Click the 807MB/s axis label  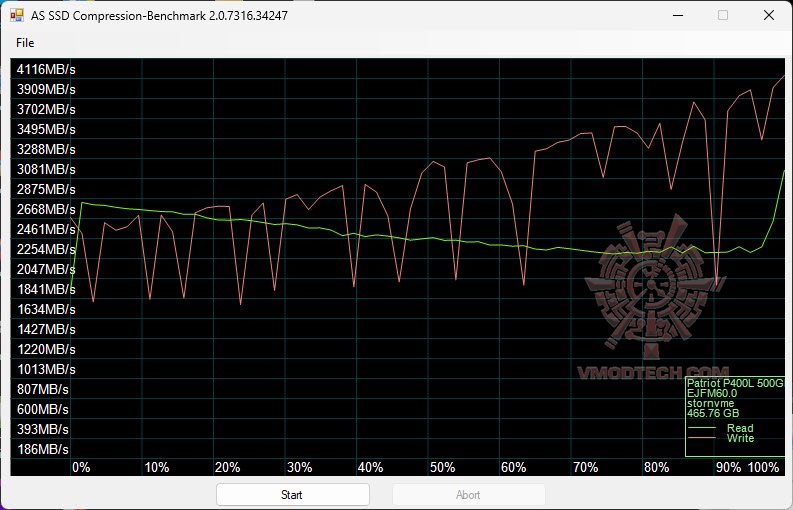click(x=42, y=389)
